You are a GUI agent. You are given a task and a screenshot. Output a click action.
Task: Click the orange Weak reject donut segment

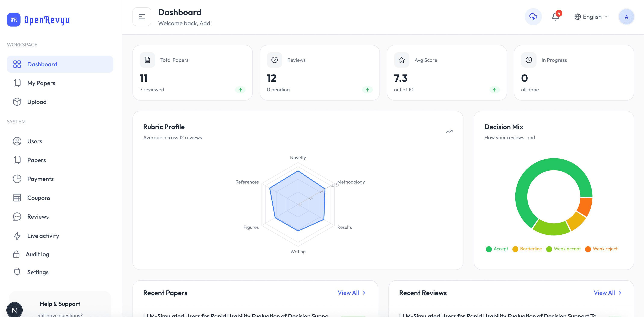(585, 206)
